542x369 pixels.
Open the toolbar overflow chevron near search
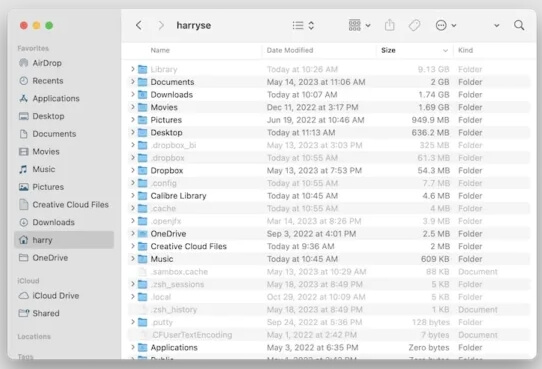(x=497, y=26)
